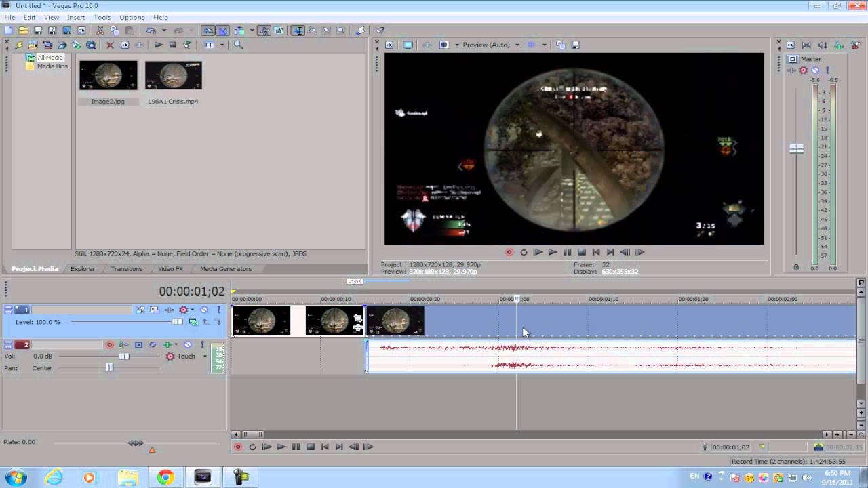The height and width of the screenshot is (488, 868).
Task: Open the Windows Start menu
Action: tap(15, 477)
